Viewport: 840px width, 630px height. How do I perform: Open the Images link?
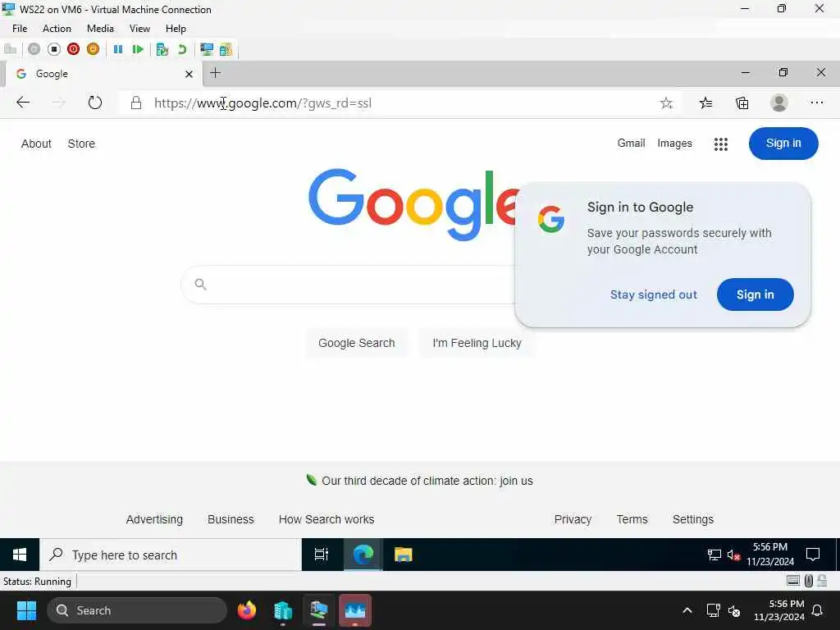[674, 143]
